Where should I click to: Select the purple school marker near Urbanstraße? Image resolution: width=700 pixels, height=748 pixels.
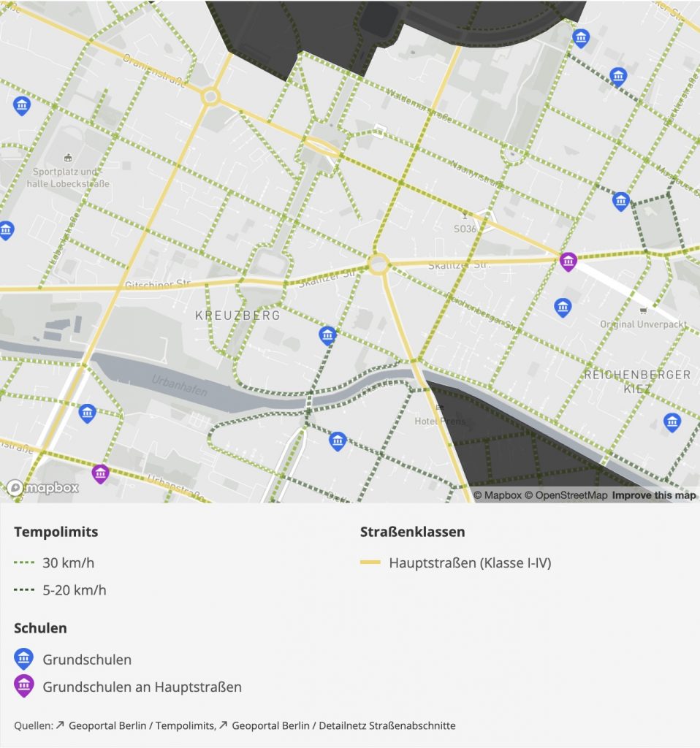(x=100, y=473)
